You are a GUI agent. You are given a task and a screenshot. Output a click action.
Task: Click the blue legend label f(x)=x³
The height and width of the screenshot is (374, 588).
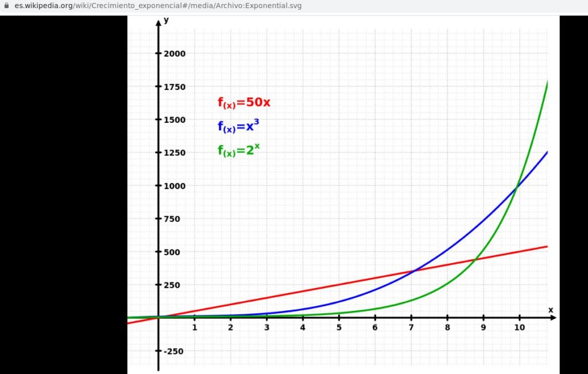pos(238,126)
